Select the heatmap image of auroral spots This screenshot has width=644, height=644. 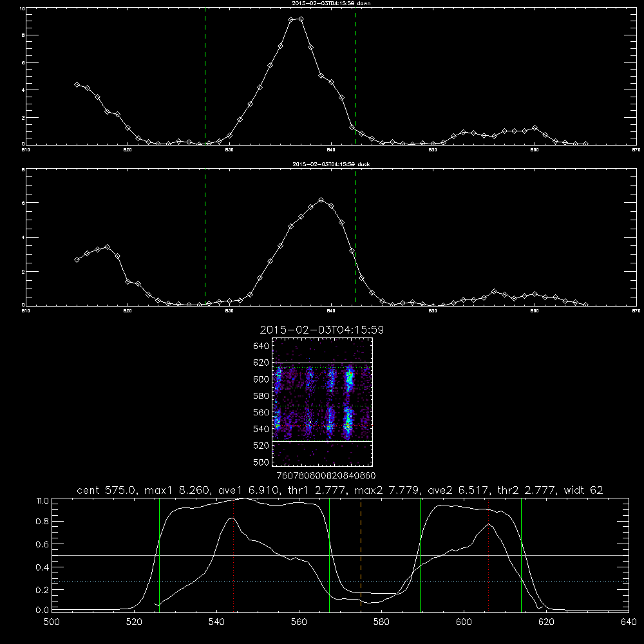tap(322, 402)
